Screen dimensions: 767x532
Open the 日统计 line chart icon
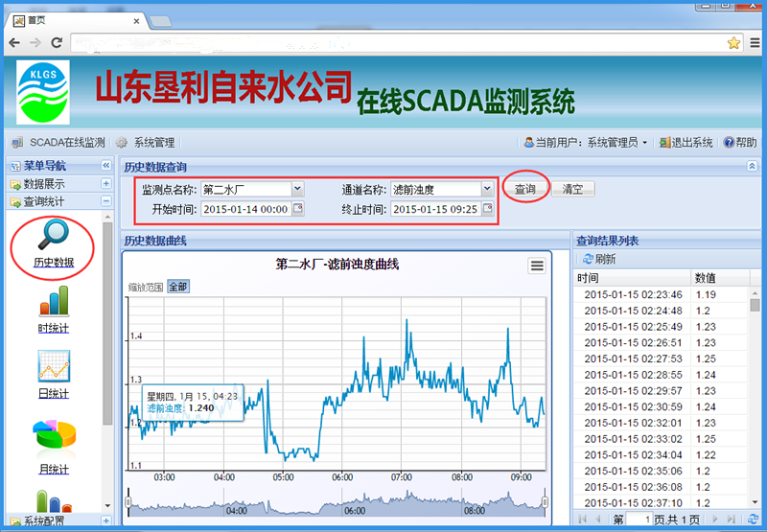pos(53,367)
